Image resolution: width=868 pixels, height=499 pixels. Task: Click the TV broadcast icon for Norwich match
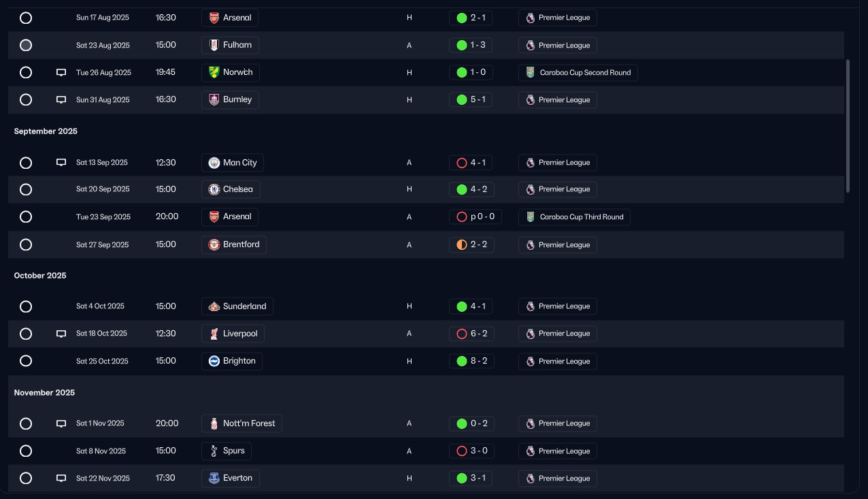pyautogui.click(x=61, y=72)
